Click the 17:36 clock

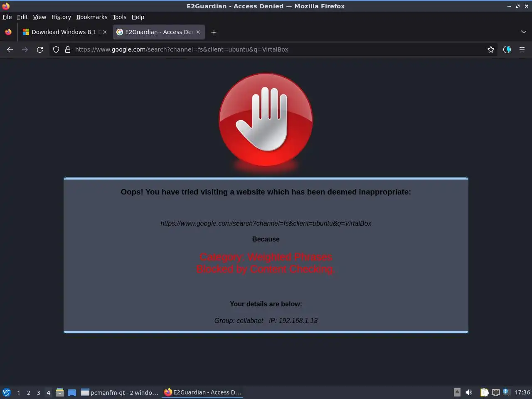[522, 392]
